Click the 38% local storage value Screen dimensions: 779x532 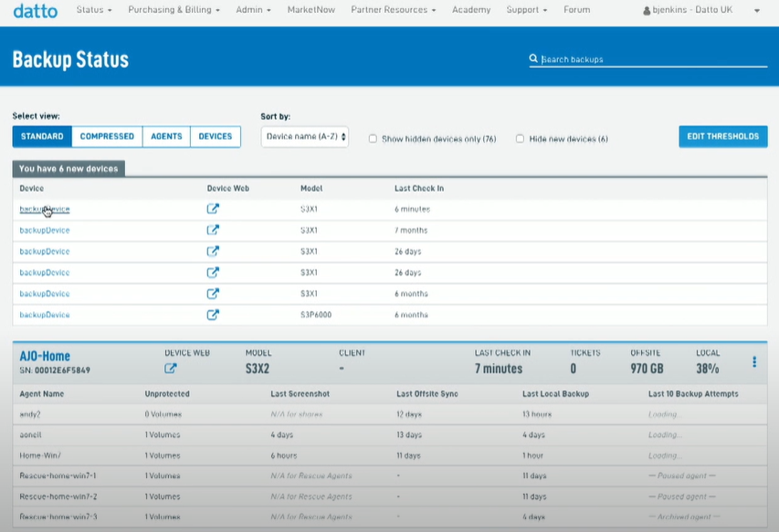(708, 369)
